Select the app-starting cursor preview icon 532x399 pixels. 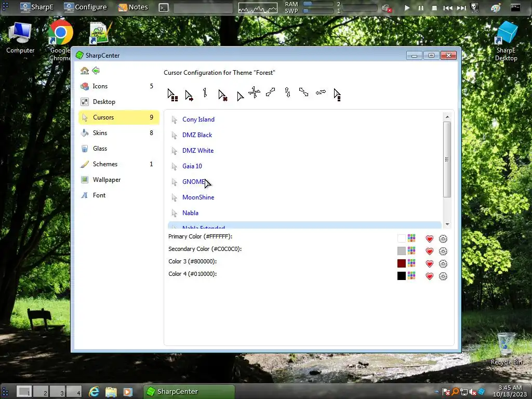[x=172, y=95]
